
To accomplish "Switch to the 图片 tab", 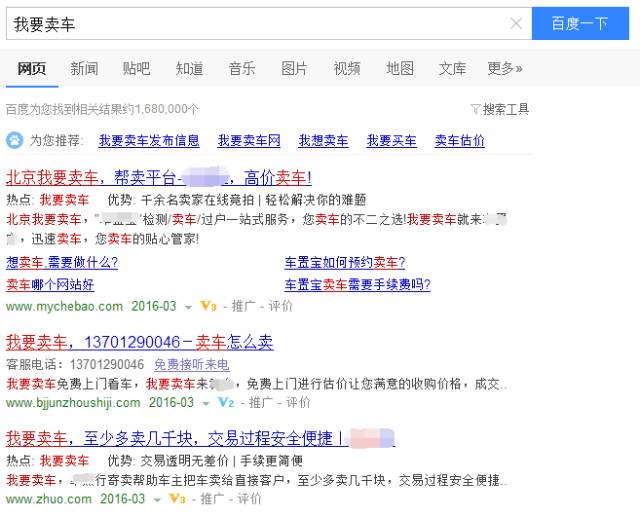I will click(x=294, y=68).
